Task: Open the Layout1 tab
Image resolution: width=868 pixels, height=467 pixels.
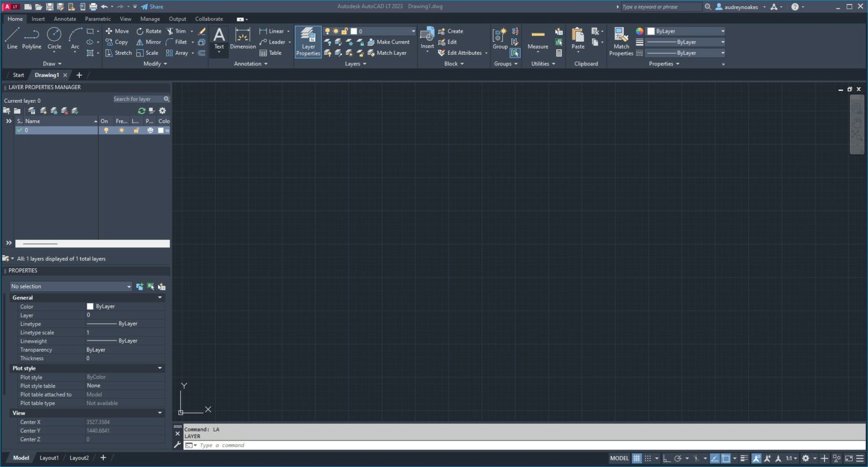Action: pyautogui.click(x=49, y=457)
